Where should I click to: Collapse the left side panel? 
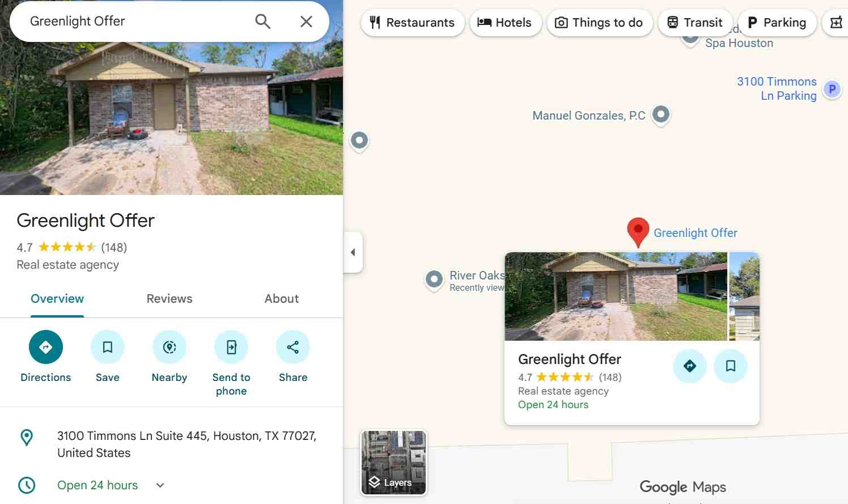353,252
